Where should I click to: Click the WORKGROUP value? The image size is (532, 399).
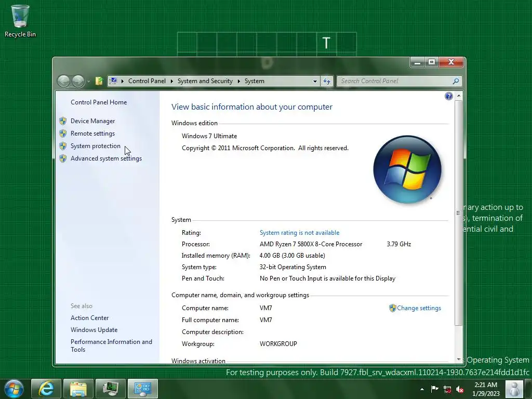(x=278, y=344)
